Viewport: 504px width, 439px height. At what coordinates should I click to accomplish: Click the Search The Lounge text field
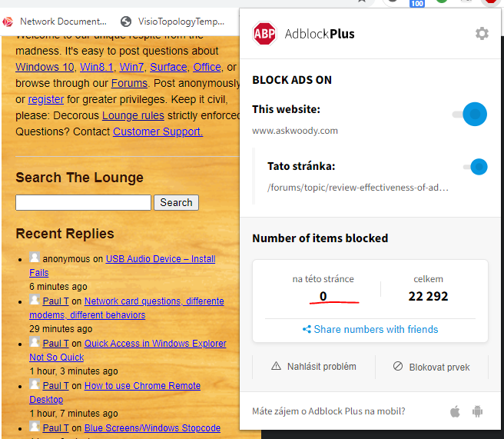[x=83, y=203]
